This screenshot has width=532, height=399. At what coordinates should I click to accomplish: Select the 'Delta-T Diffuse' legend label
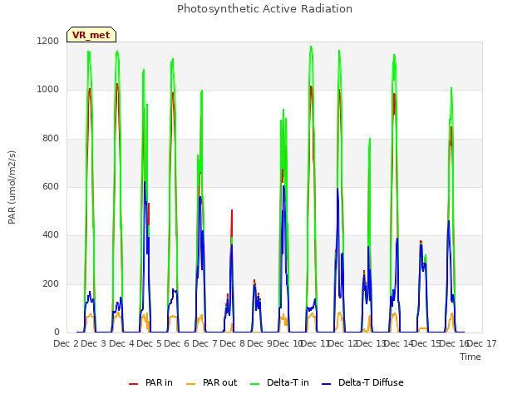point(371,382)
